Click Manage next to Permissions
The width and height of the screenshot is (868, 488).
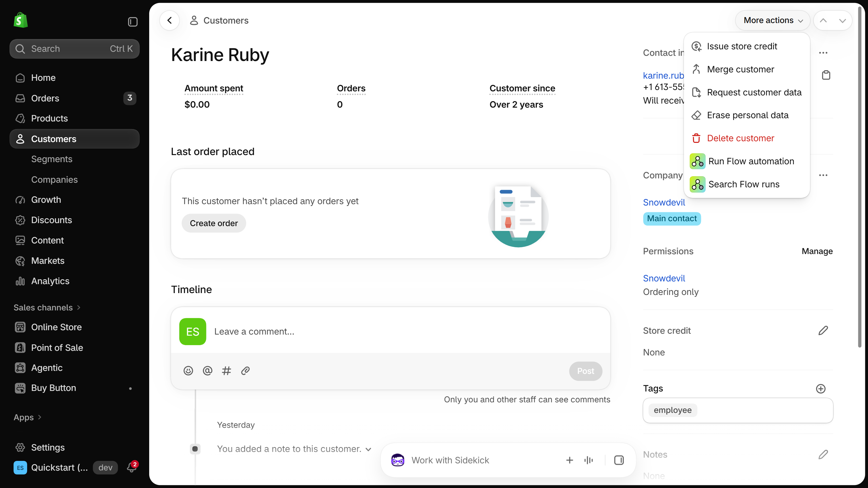pyautogui.click(x=817, y=251)
